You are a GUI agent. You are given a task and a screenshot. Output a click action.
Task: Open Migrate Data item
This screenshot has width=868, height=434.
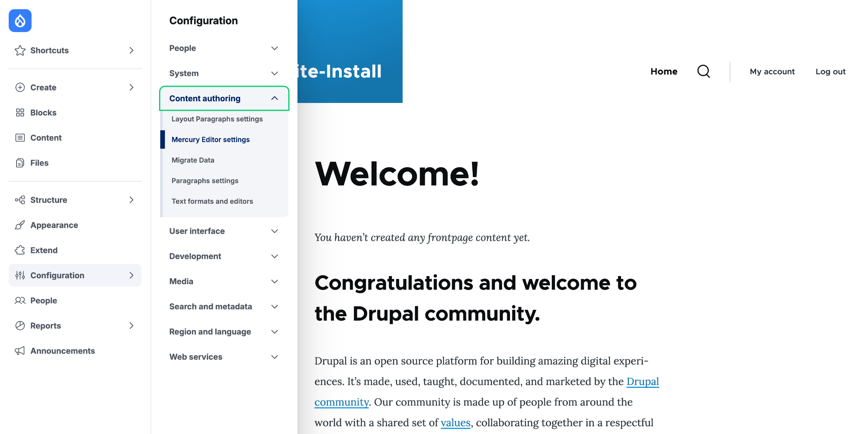(193, 160)
